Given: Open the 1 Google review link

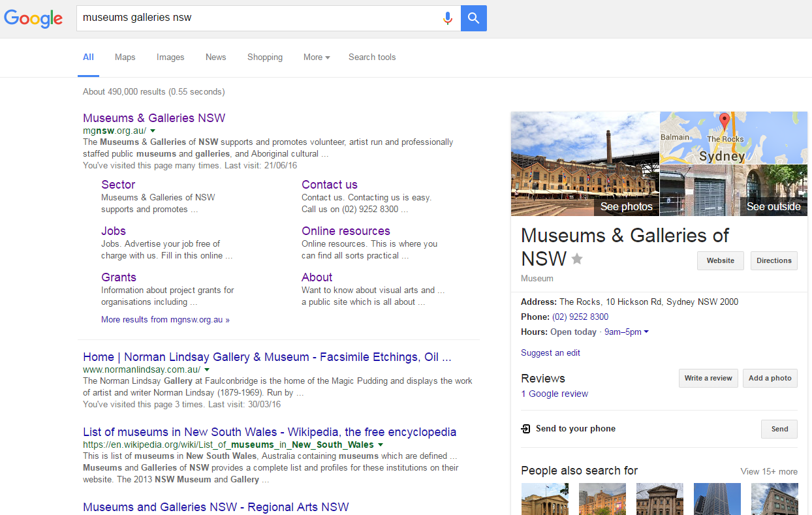Looking at the screenshot, I should coord(554,394).
